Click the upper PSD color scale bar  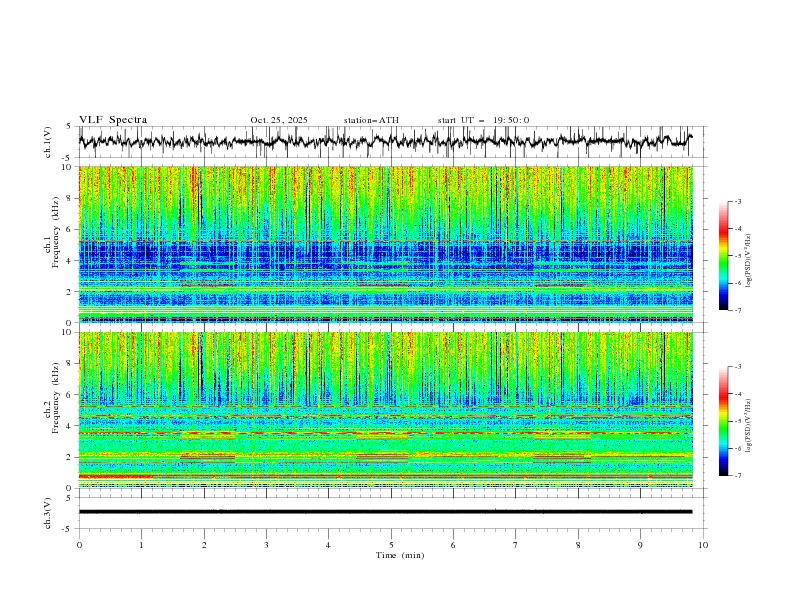point(723,256)
